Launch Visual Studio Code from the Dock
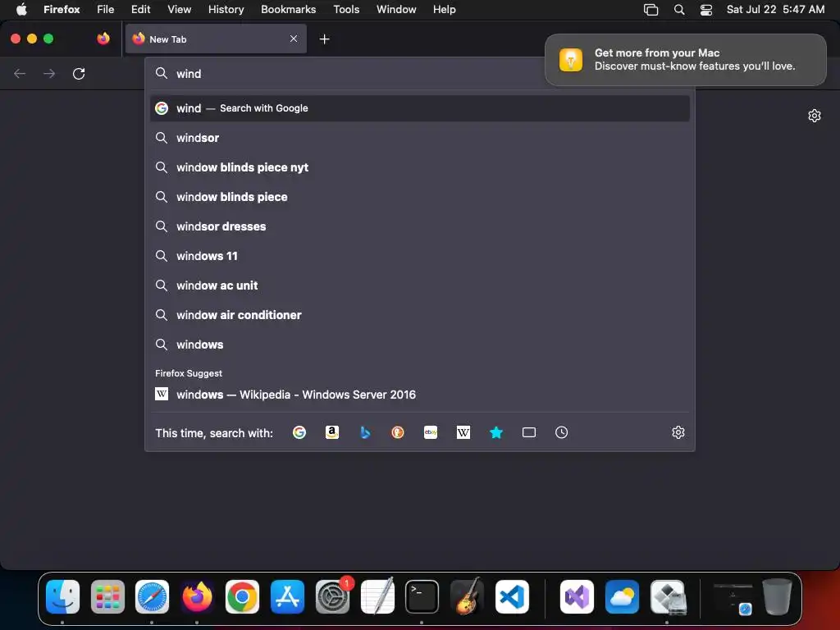The height and width of the screenshot is (630, 840). (512, 597)
